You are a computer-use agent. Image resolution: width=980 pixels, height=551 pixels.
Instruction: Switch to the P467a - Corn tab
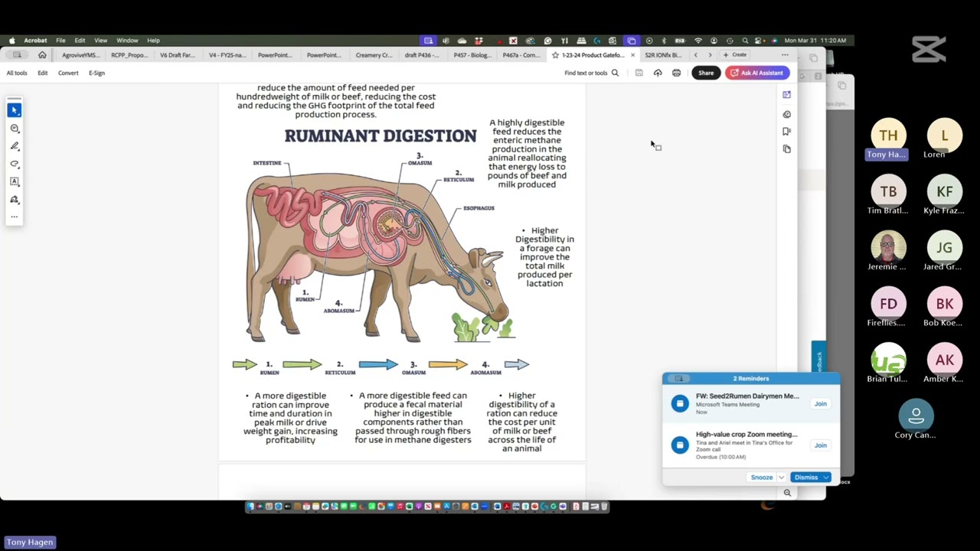click(521, 55)
